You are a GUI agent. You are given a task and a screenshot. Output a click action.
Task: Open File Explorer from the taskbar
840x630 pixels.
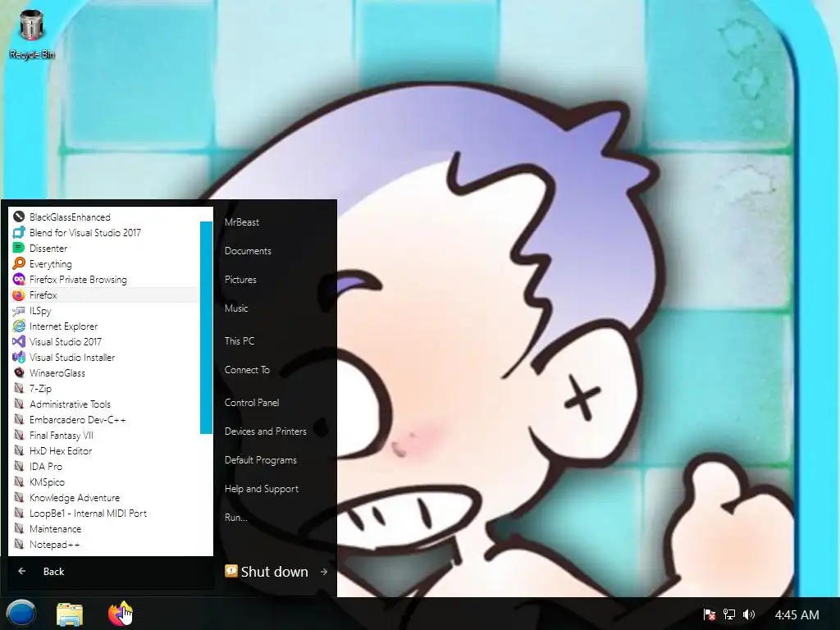pos(70,614)
